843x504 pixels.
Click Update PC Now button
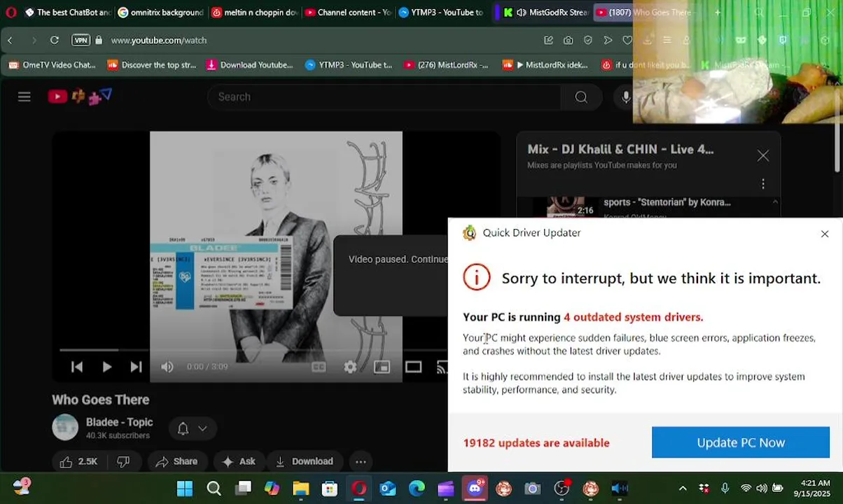pyautogui.click(x=741, y=442)
